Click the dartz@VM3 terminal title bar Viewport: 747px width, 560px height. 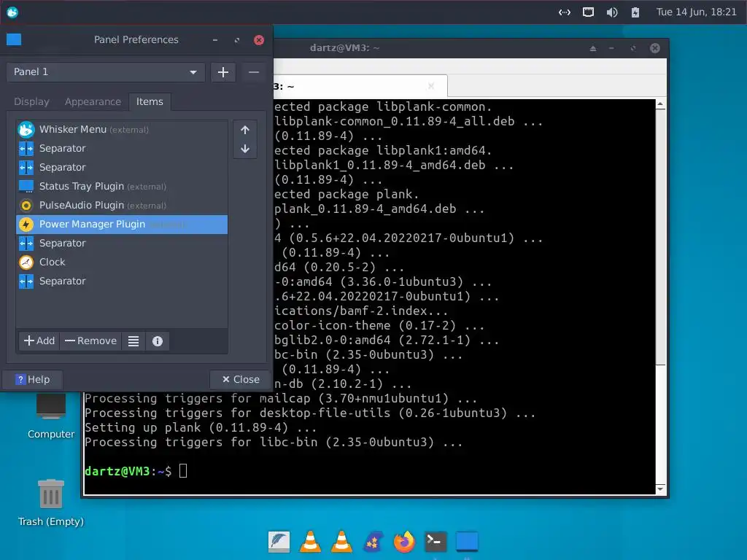344,47
